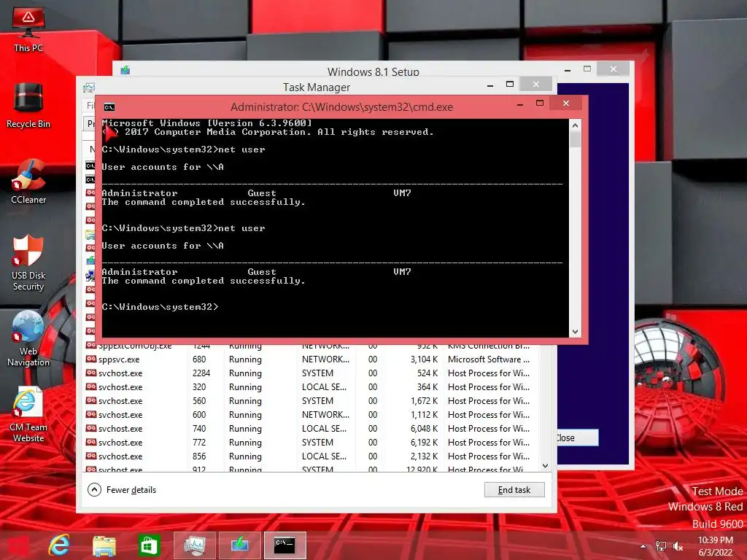
Task: Click scroll down arrow in cmd window
Action: pos(575,332)
